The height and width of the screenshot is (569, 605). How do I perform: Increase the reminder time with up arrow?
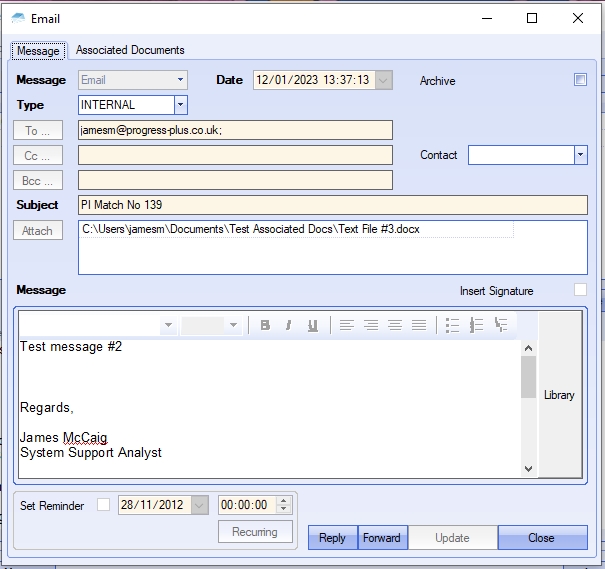pyautogui.click(x=284, y=501)
